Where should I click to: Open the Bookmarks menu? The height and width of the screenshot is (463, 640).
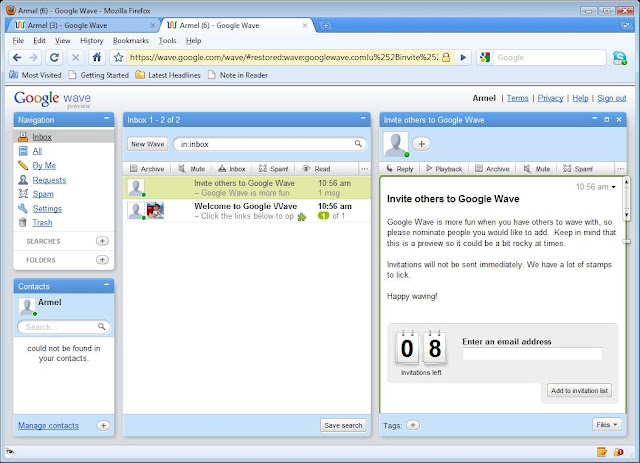coord(131,40)
